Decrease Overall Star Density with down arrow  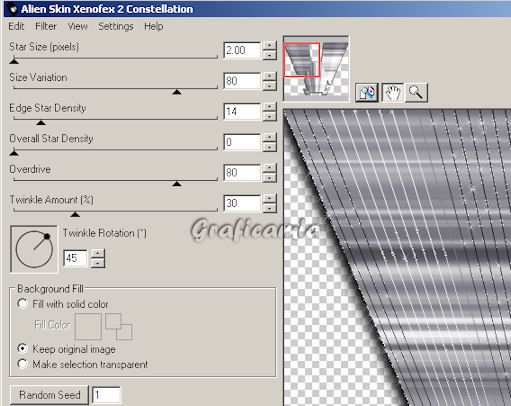pos(269,147)
